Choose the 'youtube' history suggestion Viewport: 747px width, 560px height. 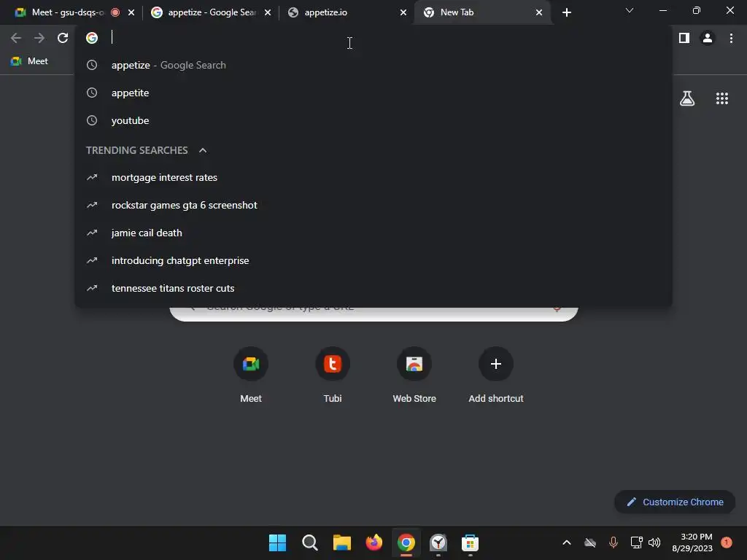tap(373, 120)
